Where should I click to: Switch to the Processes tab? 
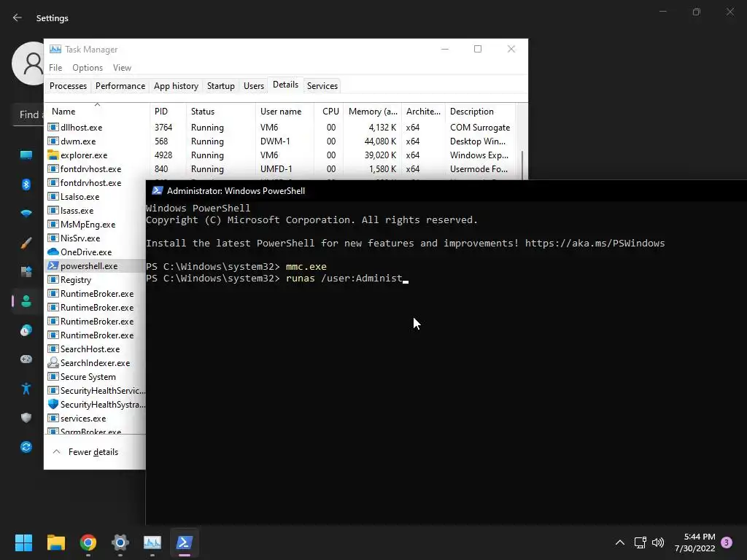click(68, 86)
